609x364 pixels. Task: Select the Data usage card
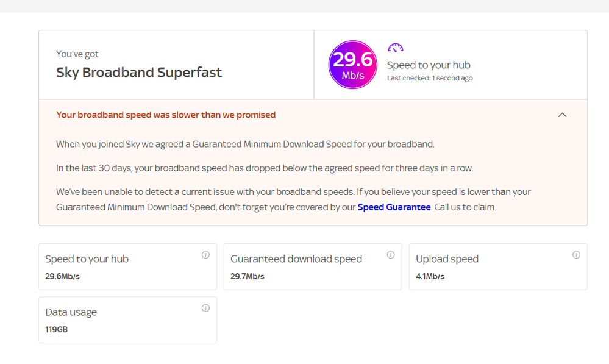(128, 319)
